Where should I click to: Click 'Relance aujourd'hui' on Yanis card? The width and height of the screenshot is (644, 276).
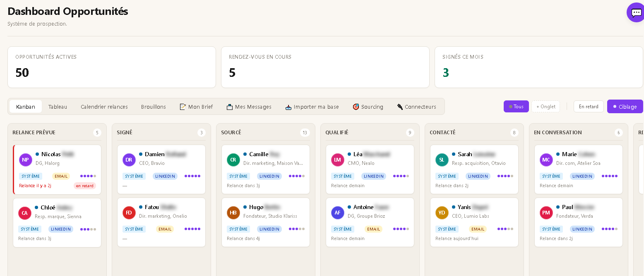pos(457,238)
